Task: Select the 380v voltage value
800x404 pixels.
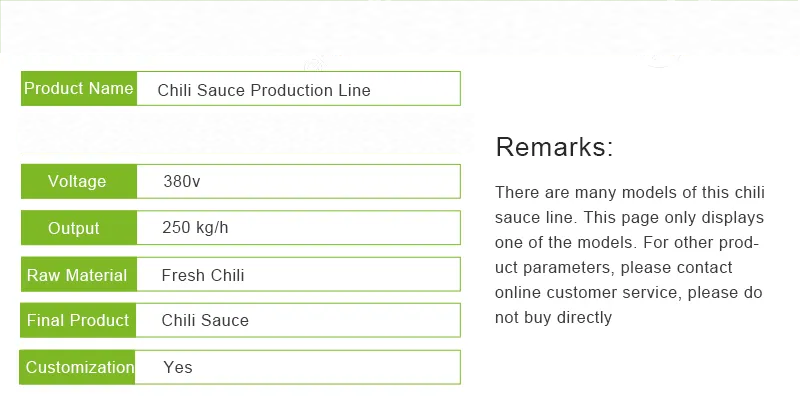Action: 182,182
